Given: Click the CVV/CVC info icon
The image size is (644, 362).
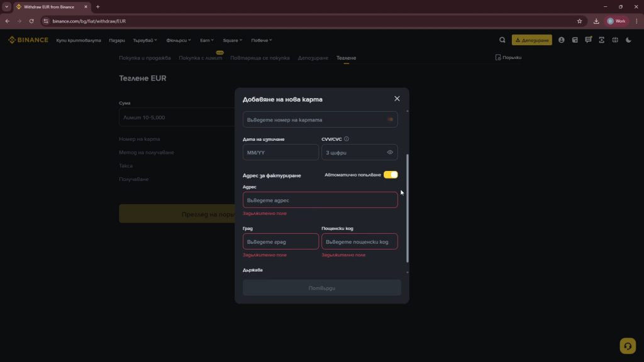Looking at the screenshot, I should tap(347, 139).
